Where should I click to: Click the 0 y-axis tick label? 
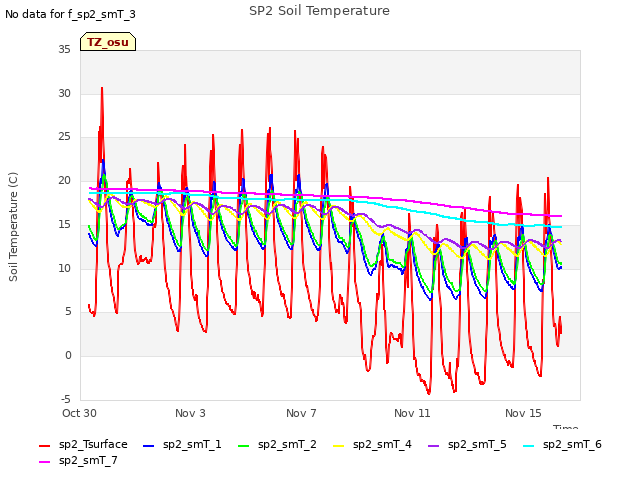point(68,356)
